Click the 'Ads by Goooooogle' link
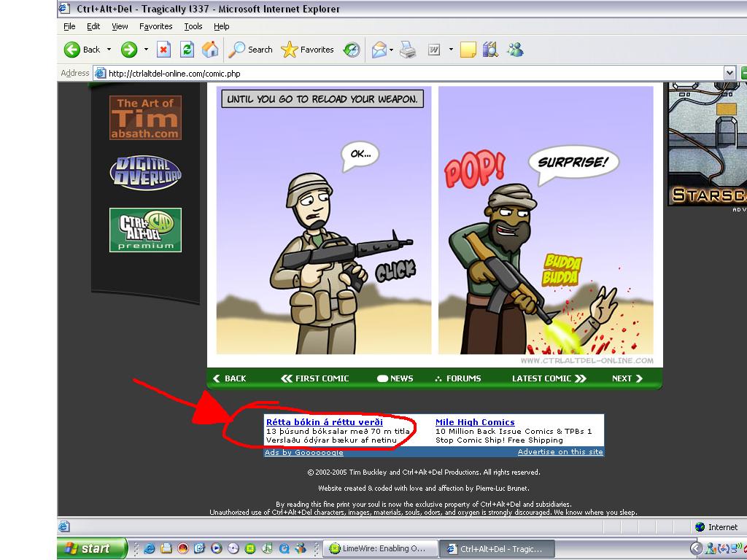The image size is (747, 560). (x=304, y=452)
